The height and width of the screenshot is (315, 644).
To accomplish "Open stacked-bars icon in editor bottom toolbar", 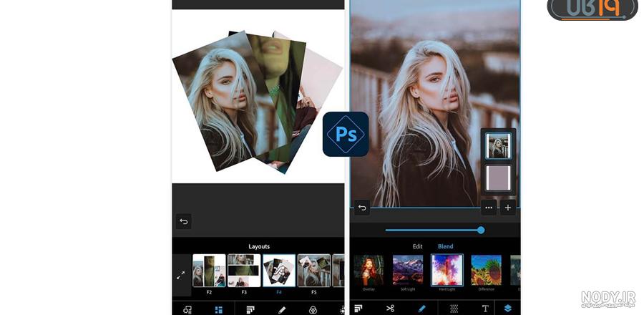I will [358, 309].
